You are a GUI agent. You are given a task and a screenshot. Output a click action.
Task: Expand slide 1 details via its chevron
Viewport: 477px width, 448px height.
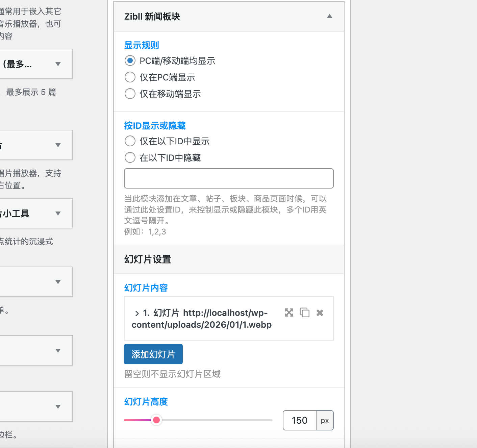click(x=137, y=313)
